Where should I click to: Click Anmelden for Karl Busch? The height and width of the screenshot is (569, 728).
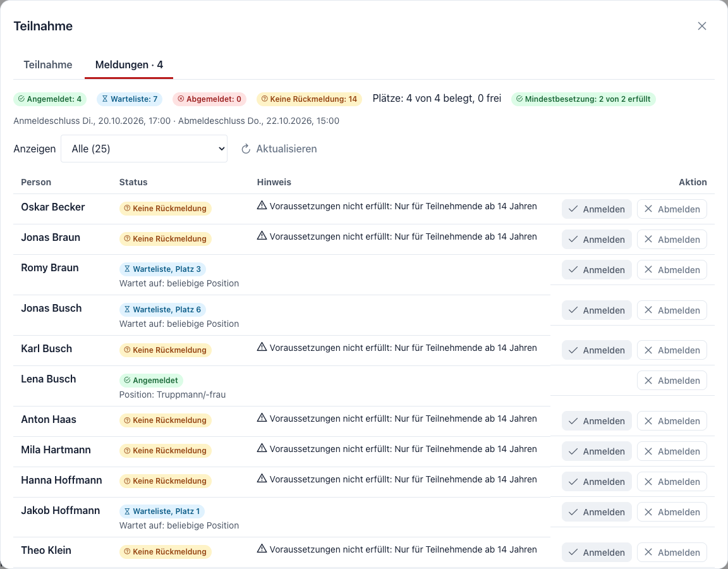coord(597,350)
